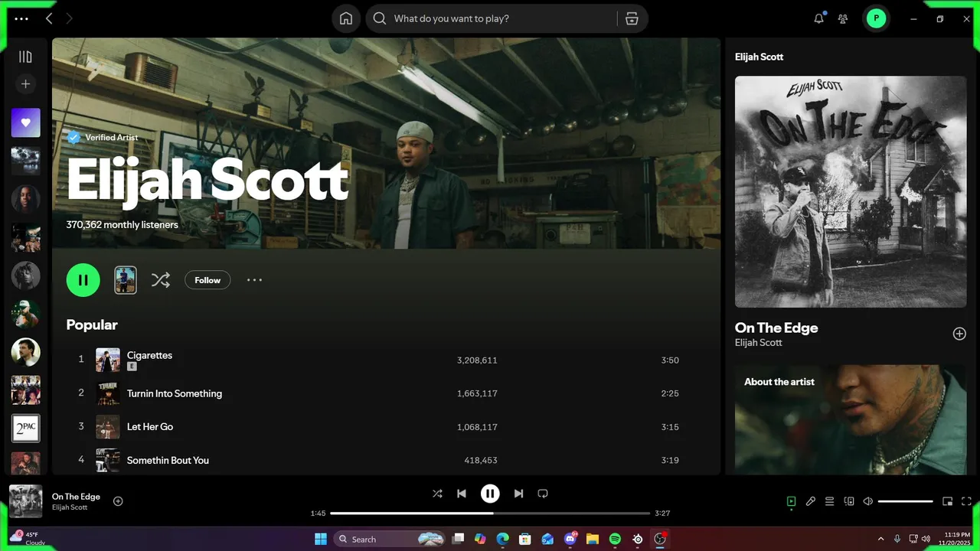
Task: Select Turnin Into Something track
Action: point(175,393)
